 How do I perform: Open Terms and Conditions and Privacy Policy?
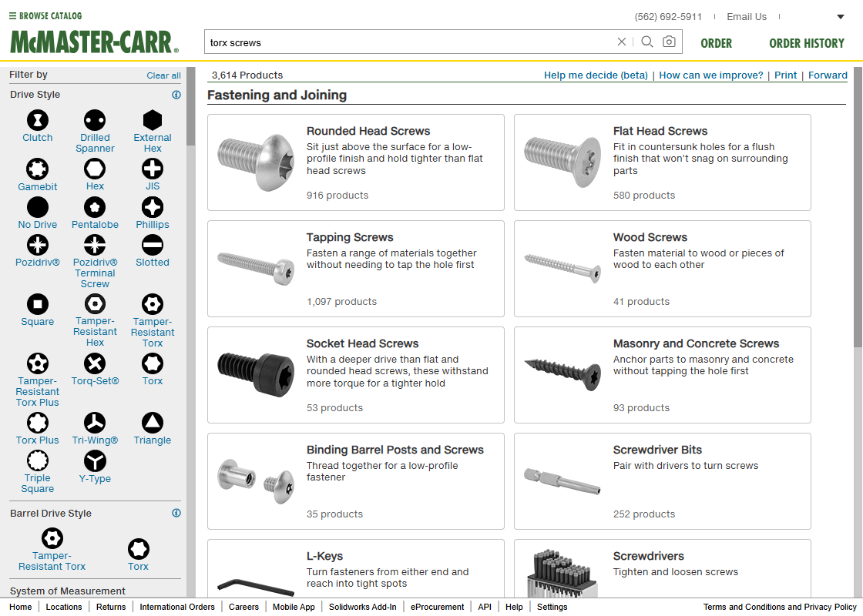pyautogui.click(x=779, y=607)
